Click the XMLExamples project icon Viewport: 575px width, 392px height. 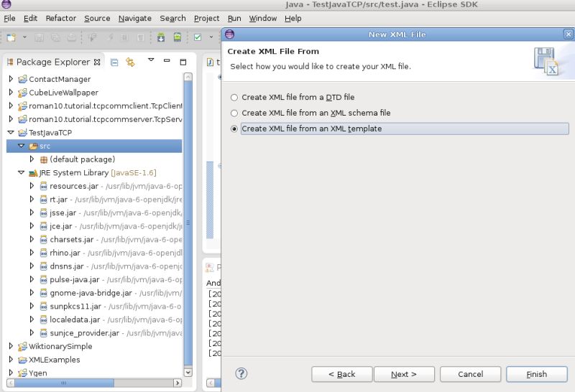point(23,360)
